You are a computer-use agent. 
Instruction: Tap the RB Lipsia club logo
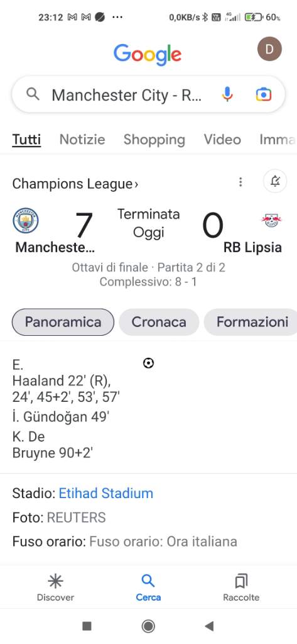click(271, 221)
